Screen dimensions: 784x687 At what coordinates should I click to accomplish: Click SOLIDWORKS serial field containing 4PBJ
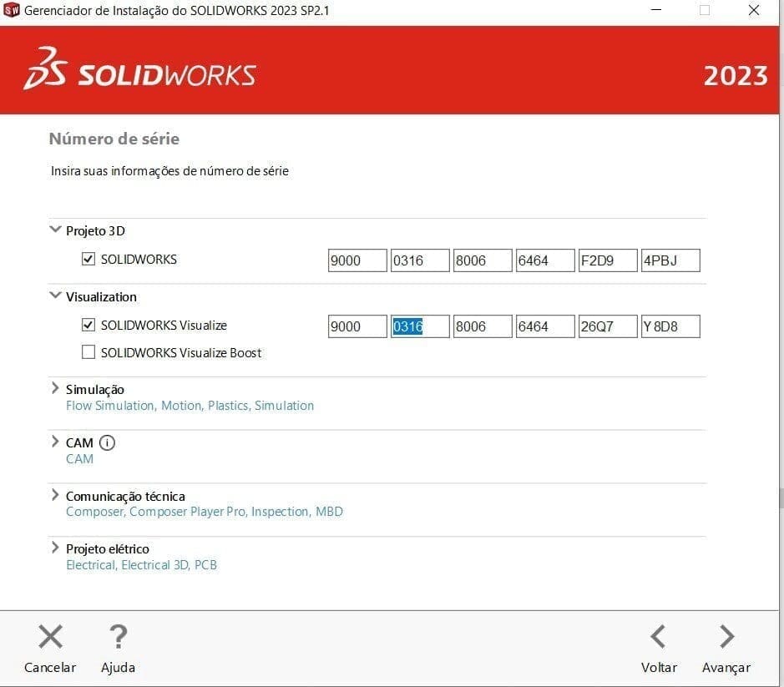(670, 260)
